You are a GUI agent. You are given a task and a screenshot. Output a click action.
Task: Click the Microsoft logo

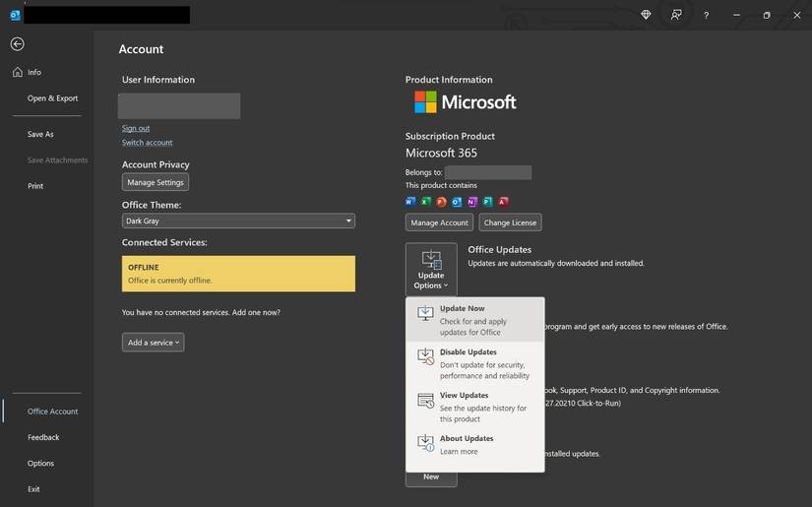pos(465,102)
